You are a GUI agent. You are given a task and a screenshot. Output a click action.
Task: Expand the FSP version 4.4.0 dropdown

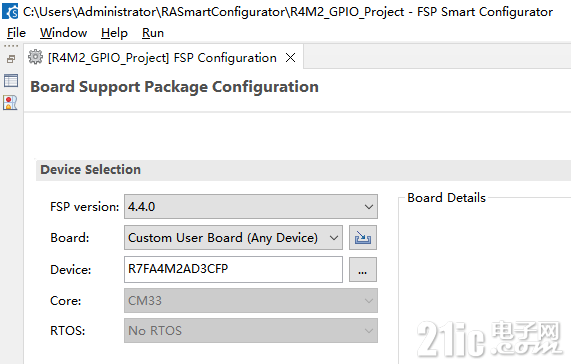[251, 207]
